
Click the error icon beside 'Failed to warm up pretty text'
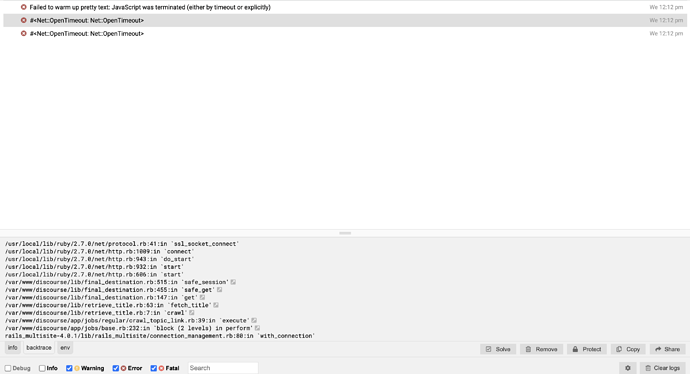click(x=24, y=7)
